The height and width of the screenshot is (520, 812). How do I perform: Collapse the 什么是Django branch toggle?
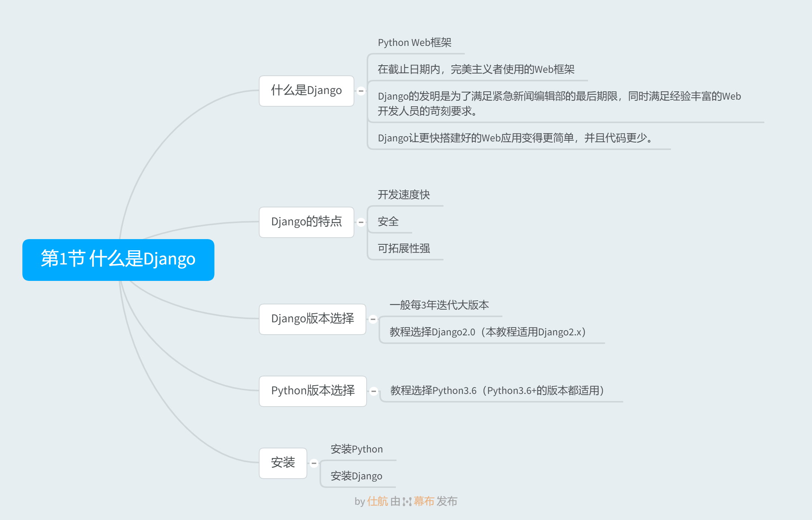point(361,91)
